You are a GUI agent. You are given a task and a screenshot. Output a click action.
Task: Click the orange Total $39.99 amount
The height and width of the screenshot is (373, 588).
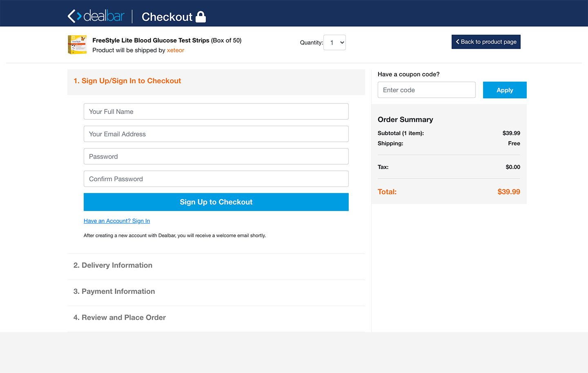pos(509,192)
